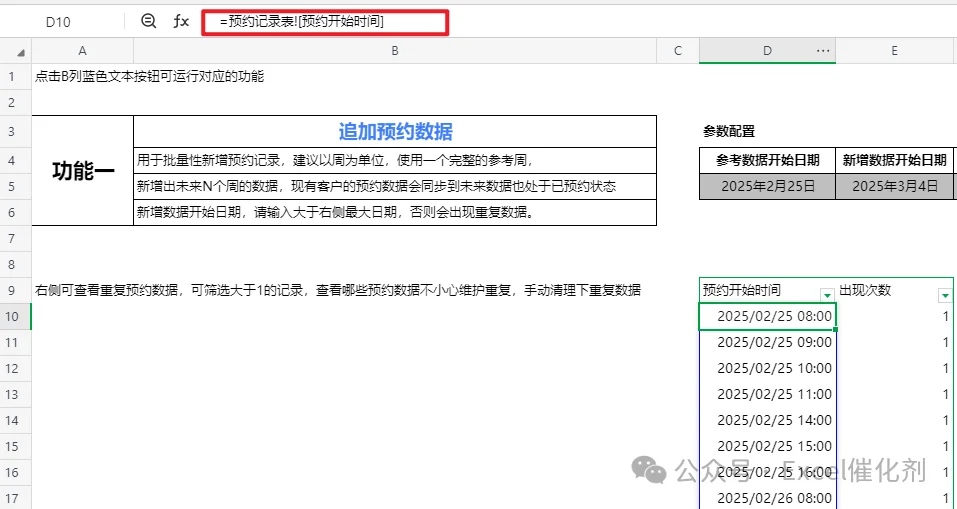Click the 参数配置 label
957x509 pixels.
click(x=729, y=131)
